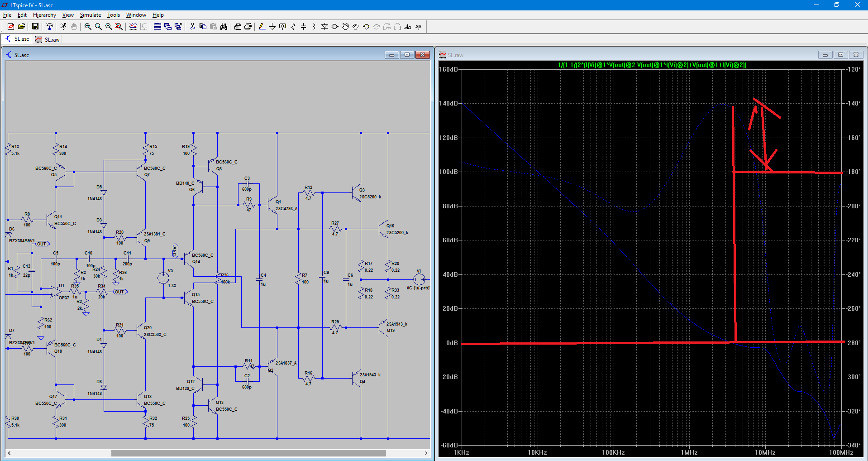This screenshot has width=868, height=461.
Task: Add a SPICE directive (.op) icon
Action: tap(418, 27)
